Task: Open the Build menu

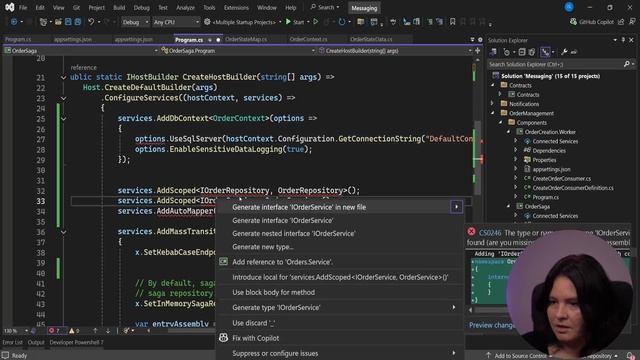Action: click(119, 7)
